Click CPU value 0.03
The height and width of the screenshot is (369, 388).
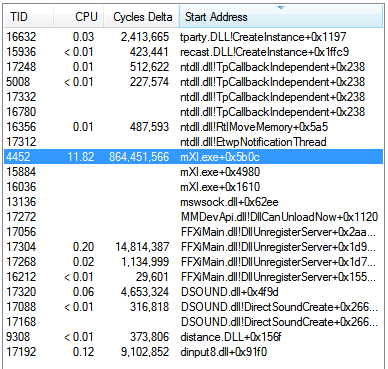point(83,37)
